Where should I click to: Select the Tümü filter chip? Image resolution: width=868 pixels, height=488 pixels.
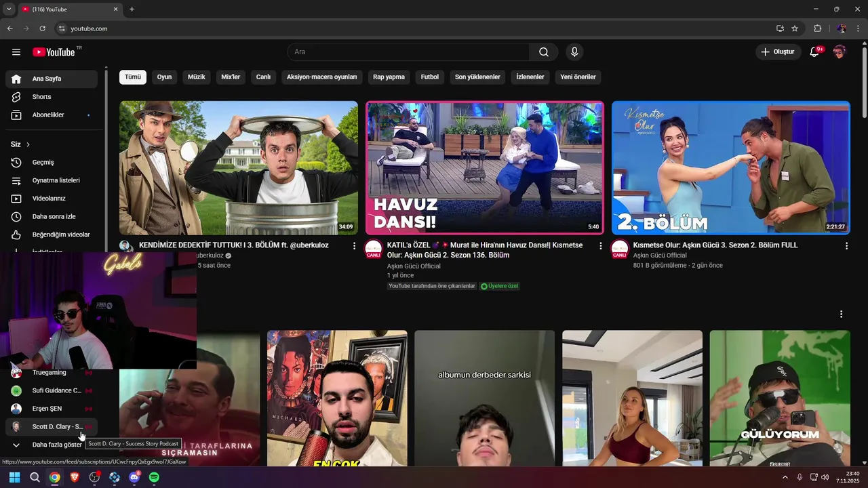pyautogui.click(x=133, y=77)
